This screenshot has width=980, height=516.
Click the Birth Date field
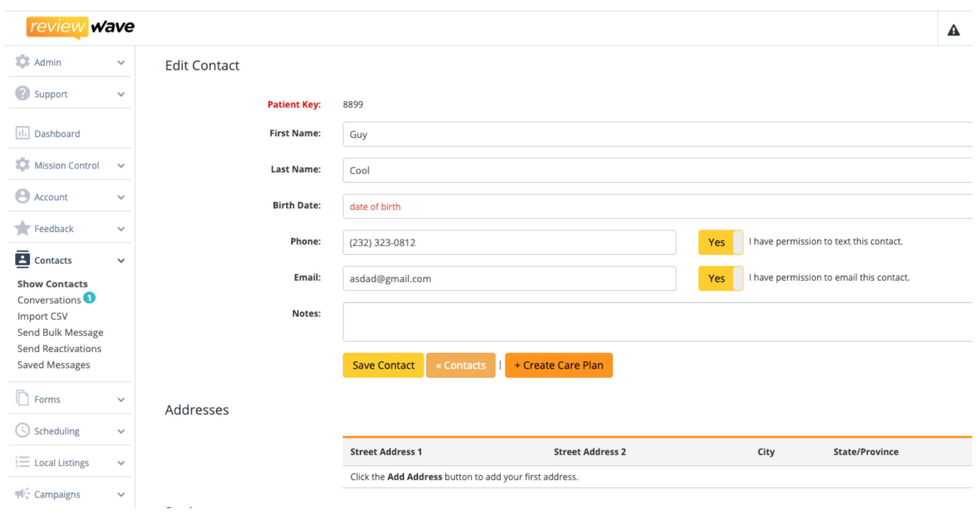click(657, 206)
